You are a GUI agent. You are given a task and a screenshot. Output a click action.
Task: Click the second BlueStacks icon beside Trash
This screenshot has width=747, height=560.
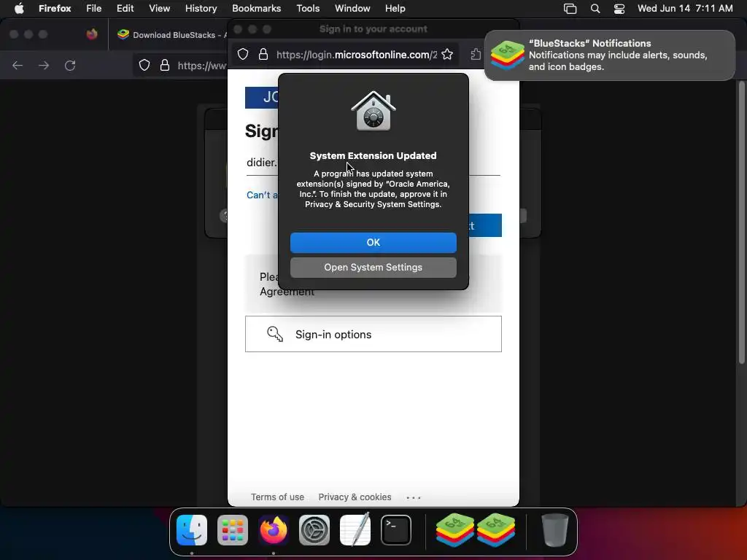pyautogui.click(x=496, y=530)
